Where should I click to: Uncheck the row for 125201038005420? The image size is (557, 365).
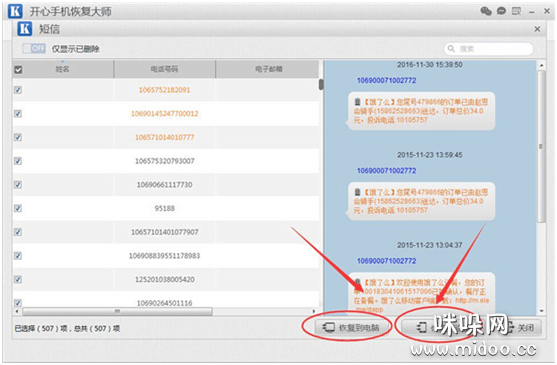18,279
